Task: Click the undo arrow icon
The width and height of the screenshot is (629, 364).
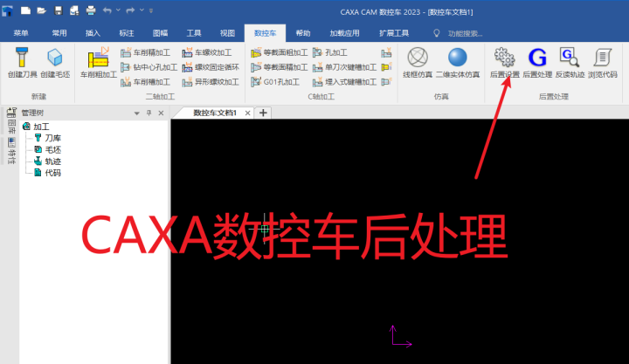Action: click(x=107, y=10)
